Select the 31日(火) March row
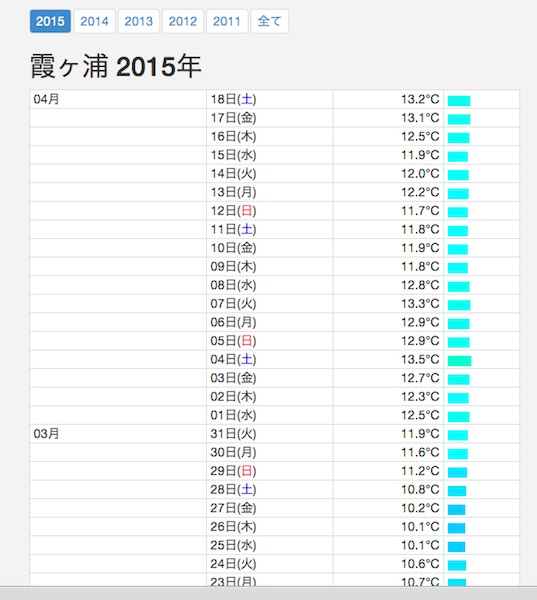 point(274,434)
